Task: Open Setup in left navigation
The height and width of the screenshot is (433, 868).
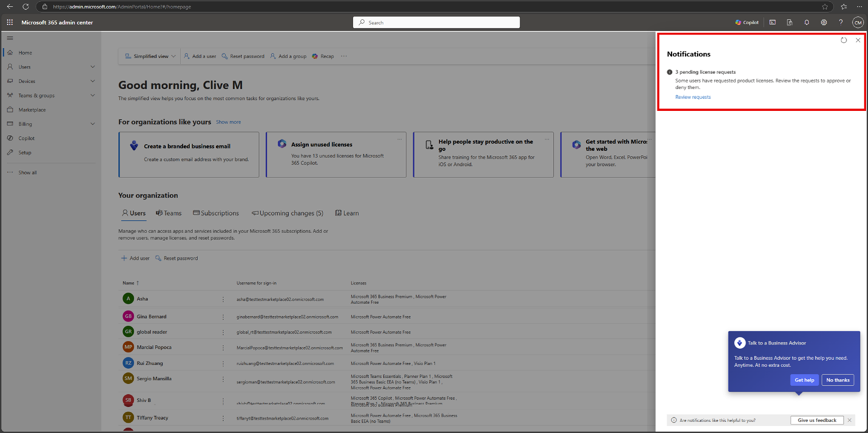Action: click(24, 152)
